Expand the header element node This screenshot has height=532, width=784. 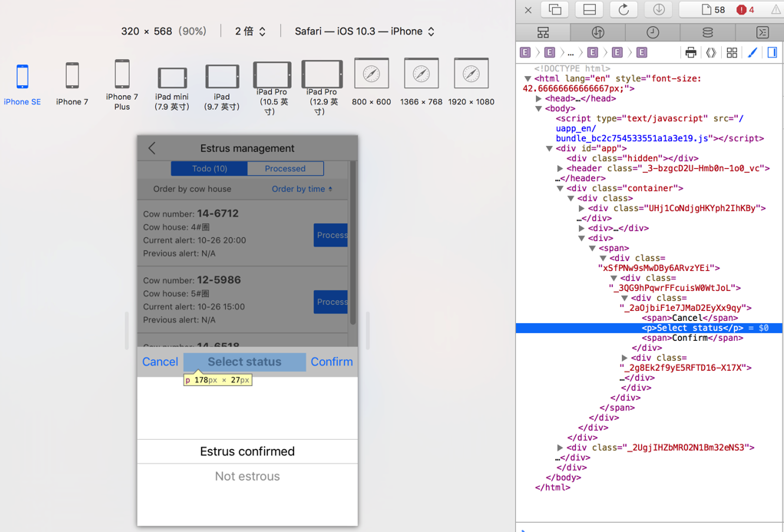pos(560,168)
